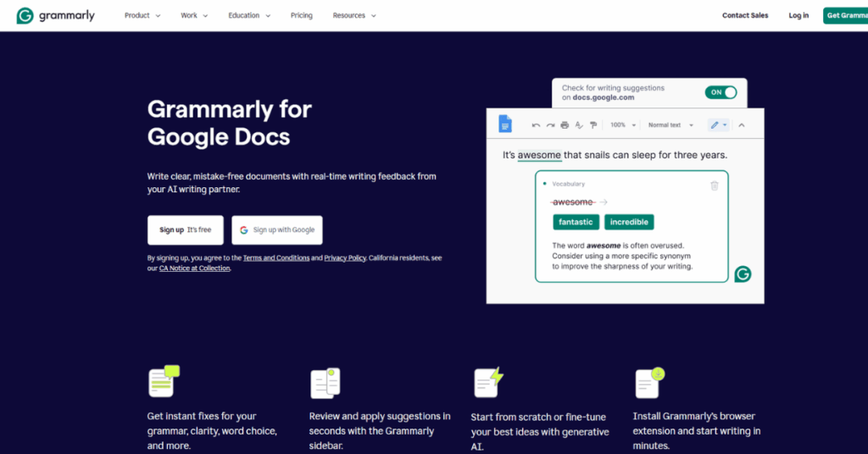This screenshot has height=454, width=868.
Task: Click the spell check icon in toolbar
Action: click(x=579, y=125)
